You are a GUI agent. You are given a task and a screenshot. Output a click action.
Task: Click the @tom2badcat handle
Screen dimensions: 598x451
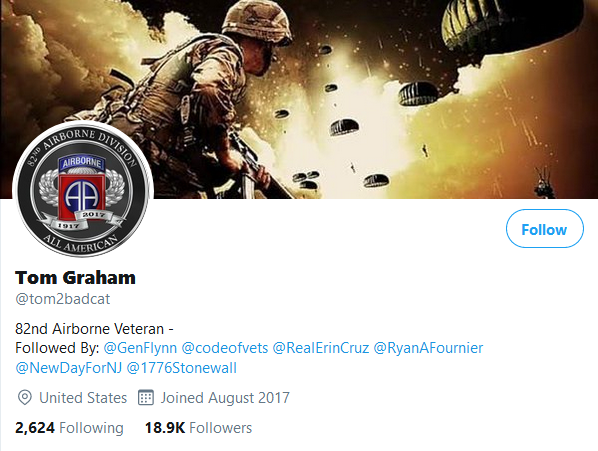coord(63,299)
